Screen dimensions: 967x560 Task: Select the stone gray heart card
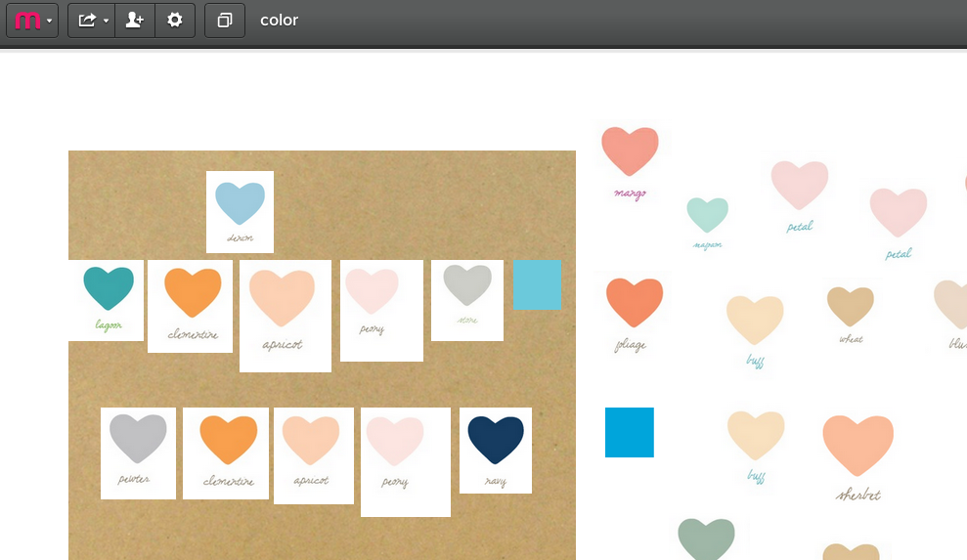(x=467, y=299)
